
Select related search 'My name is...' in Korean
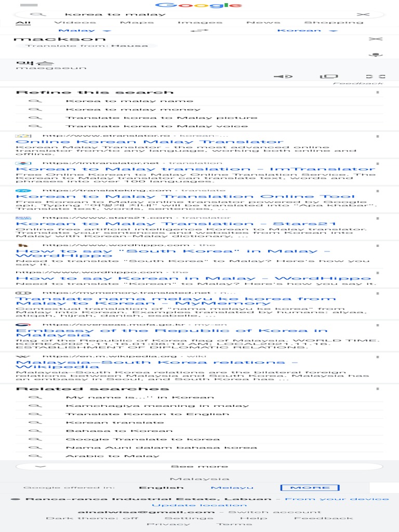coord(199,397)
